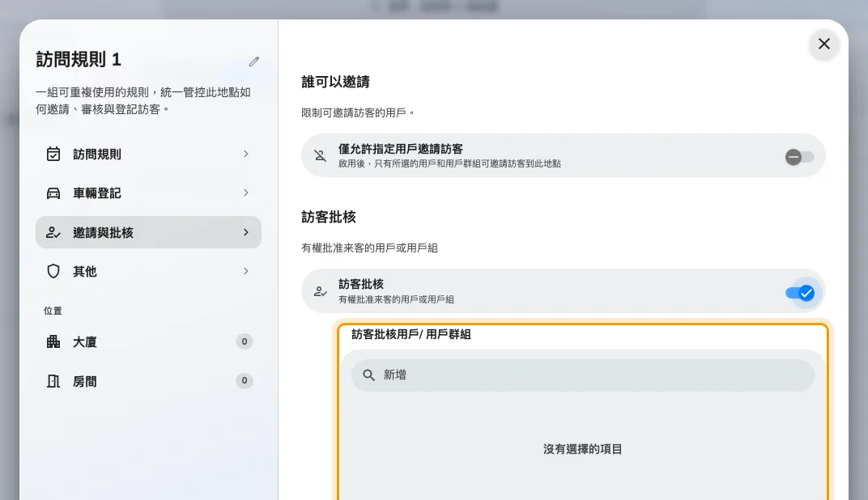The height and width of the screenshot is (500, 868).
Task: Click the 訪客批核 section heading above the description
Action: pyautogui.click(x=329, y=217)
